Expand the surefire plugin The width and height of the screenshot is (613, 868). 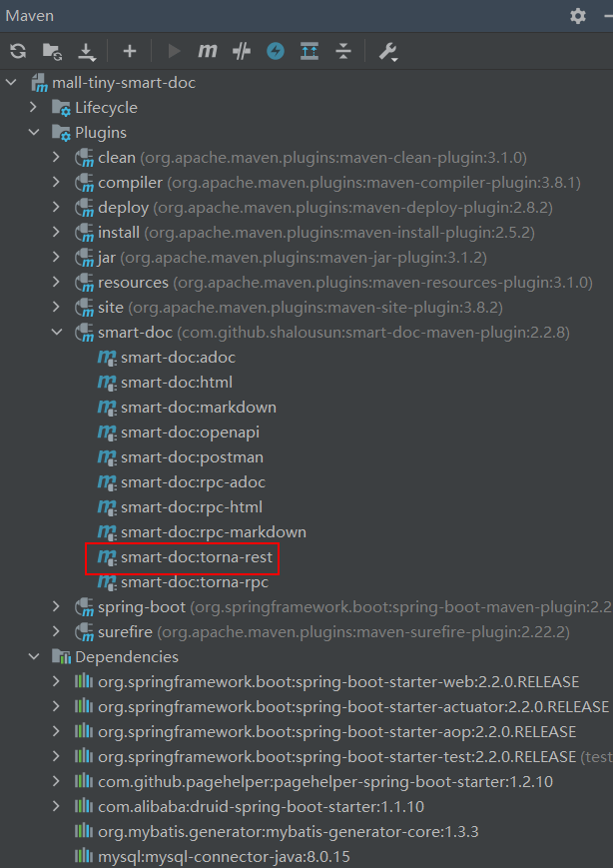pyautogui.click(x=56, y=631)
